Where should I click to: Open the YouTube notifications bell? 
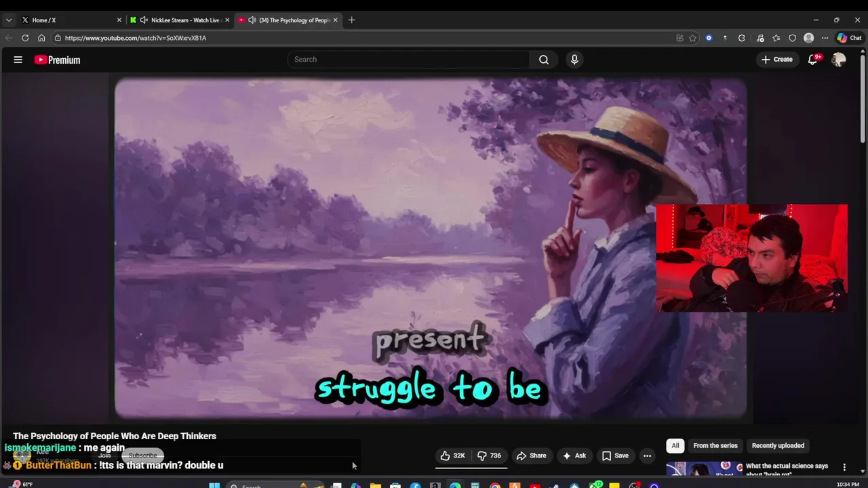pos(813,60)
